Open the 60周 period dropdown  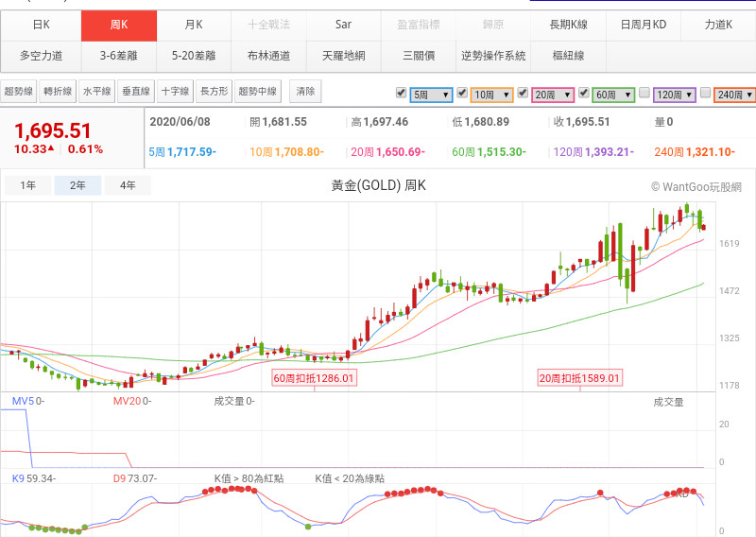click(x=613, y=95)
